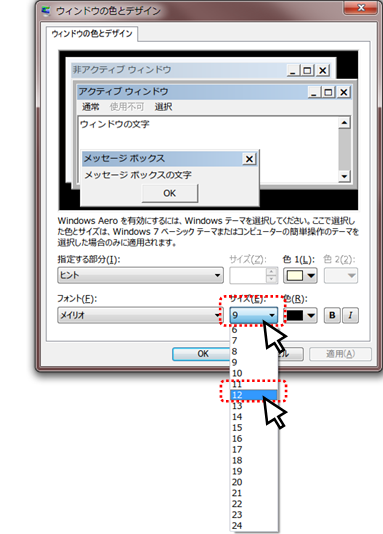Click the preview scrollbar up arrow
Image resolution: width=383 pixels, height=534 pixels.
344,123
